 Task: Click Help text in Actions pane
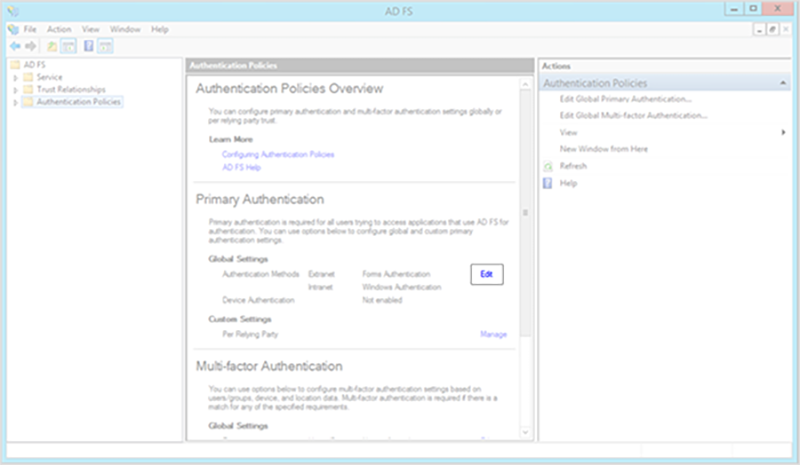[x=568, y=183]
